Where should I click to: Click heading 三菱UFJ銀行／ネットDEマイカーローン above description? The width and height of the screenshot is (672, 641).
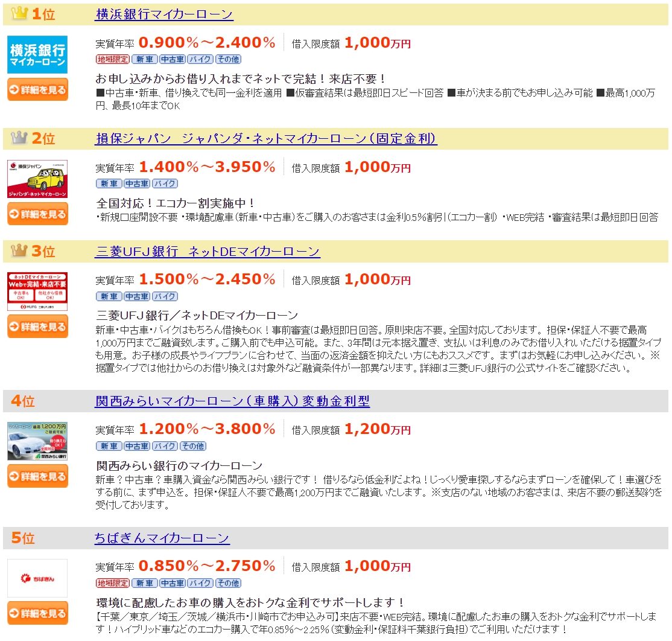click(197, 316)
